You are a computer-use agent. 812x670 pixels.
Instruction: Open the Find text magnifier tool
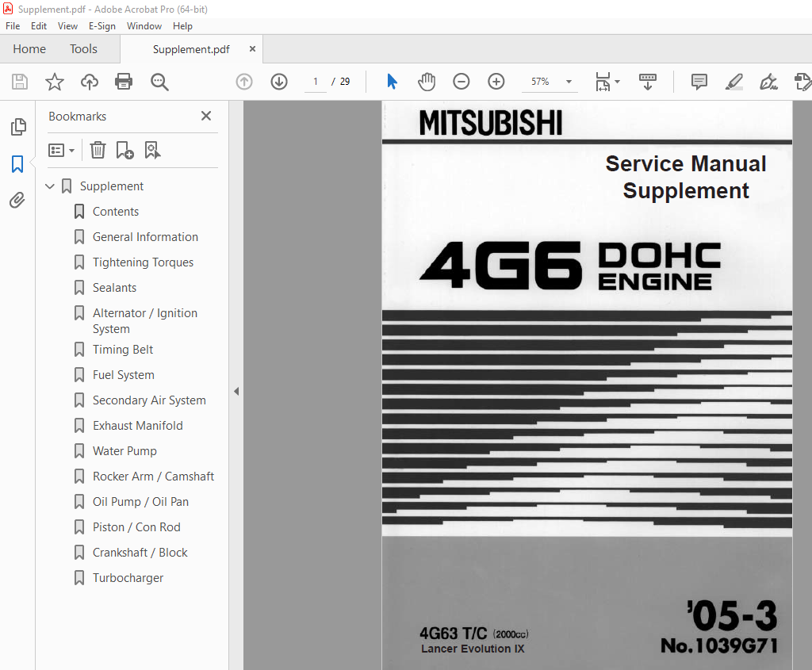coord(159,82)
